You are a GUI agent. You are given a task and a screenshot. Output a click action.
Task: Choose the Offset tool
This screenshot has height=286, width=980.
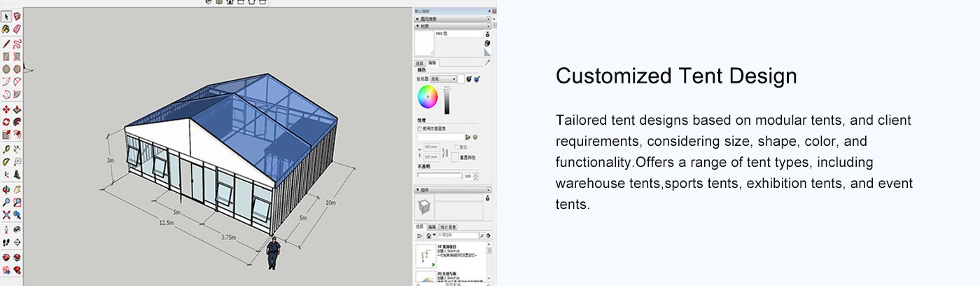pyautogui.click(x=17, y=134)
